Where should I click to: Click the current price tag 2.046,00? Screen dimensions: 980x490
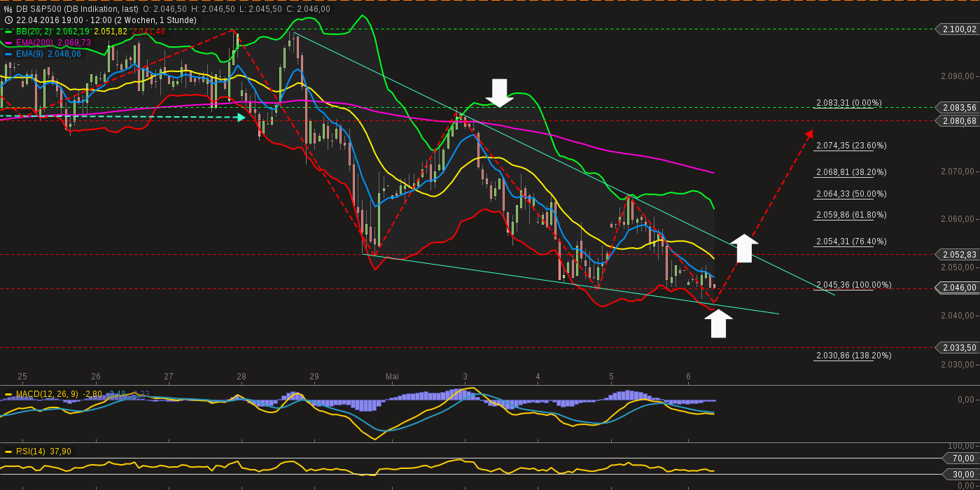click(957, 288)
